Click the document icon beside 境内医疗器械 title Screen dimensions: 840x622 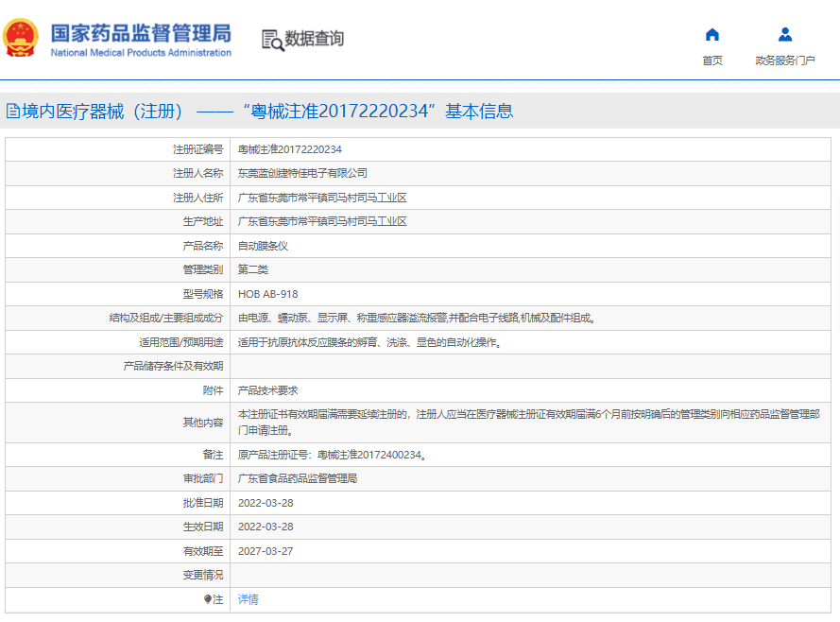coord(13,112)
